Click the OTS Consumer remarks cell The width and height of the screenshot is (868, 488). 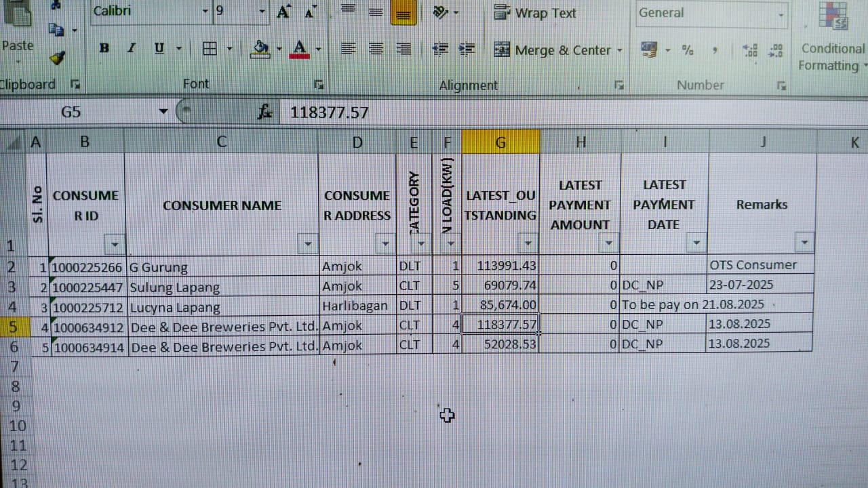tap(761, 264)
